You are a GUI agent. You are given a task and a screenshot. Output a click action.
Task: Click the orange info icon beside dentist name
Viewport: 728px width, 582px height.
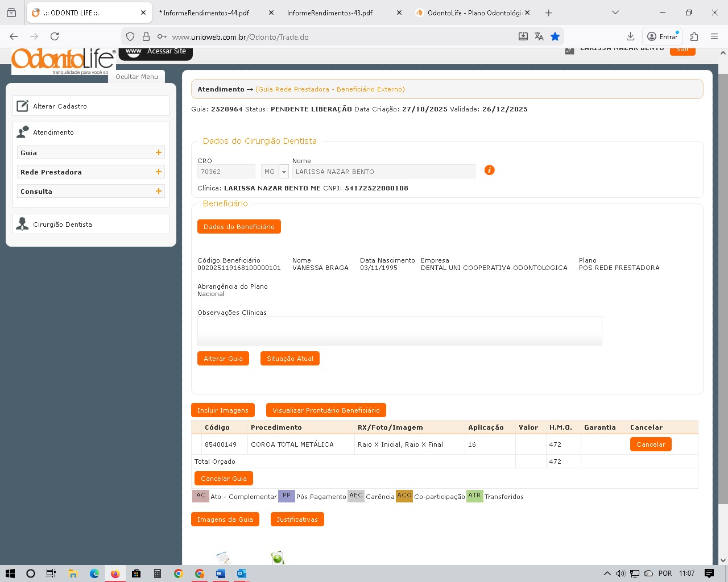tap(489, 170)
